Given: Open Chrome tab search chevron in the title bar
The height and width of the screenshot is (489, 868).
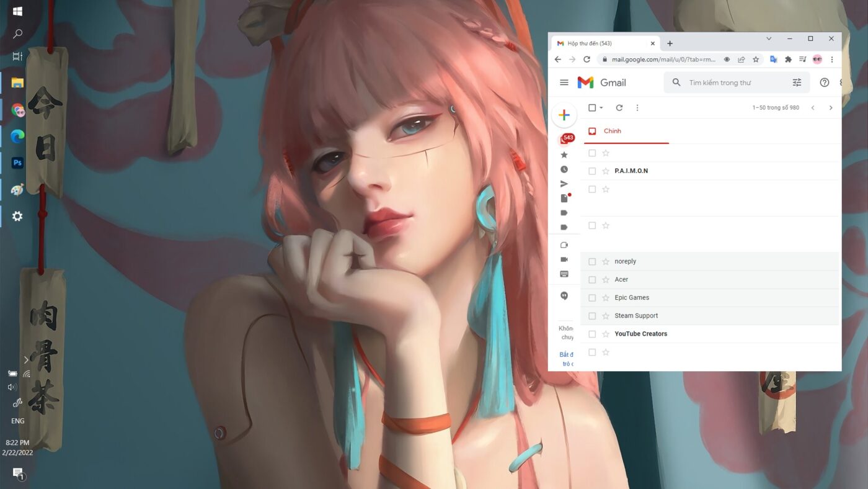Looking at the screenshot, I should (x=769, y=38).
